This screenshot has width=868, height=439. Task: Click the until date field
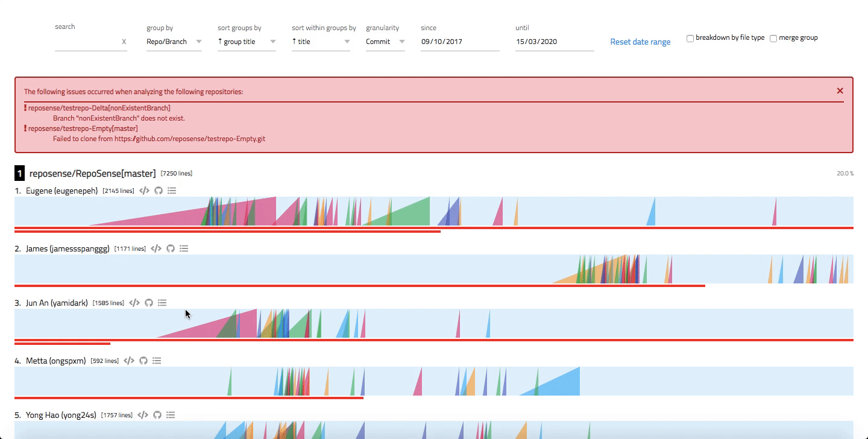coord(555,42)
